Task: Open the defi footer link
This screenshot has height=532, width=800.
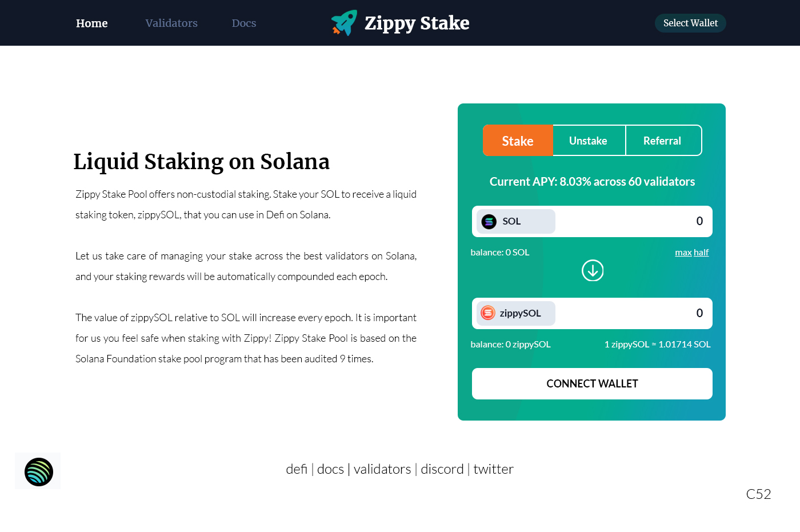Action: click(x=297, y=469)
